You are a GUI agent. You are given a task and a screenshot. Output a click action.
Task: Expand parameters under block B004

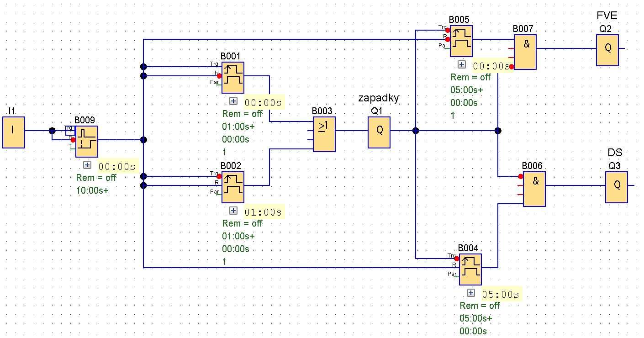(471, 293)
